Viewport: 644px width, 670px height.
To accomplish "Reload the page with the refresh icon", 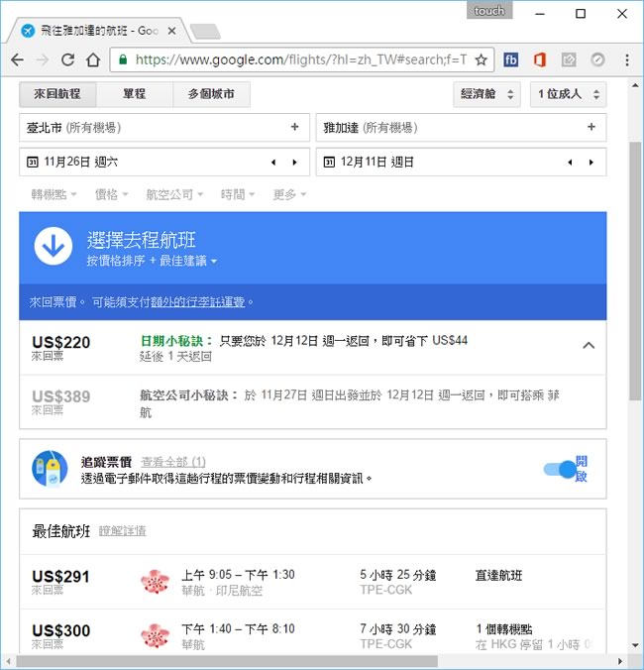I will [68, 60].
